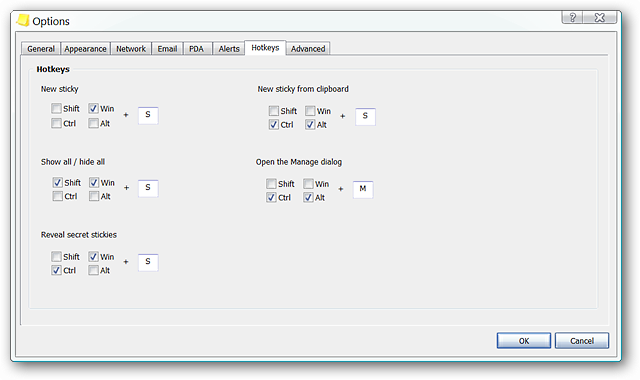Viewport: 640px width, 380px height.
Task: Open the General tab
Action: pyautogui.click(x=41, y=49)
